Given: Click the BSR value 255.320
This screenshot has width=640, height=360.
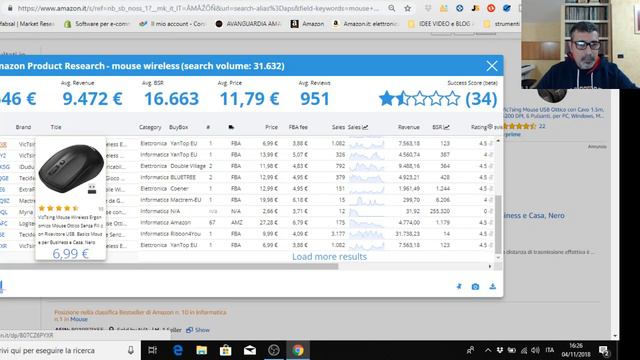Looking at the screenshot, I should pos(440,211).
